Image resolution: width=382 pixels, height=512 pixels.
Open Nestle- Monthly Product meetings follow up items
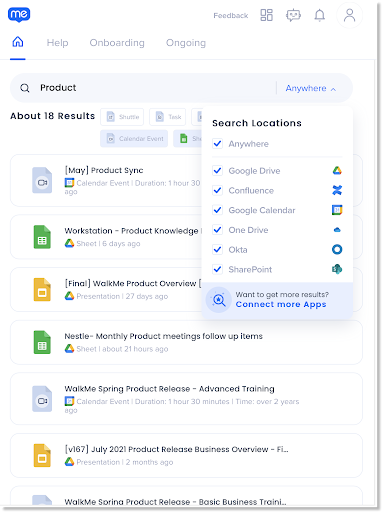(x=186, y=342)
